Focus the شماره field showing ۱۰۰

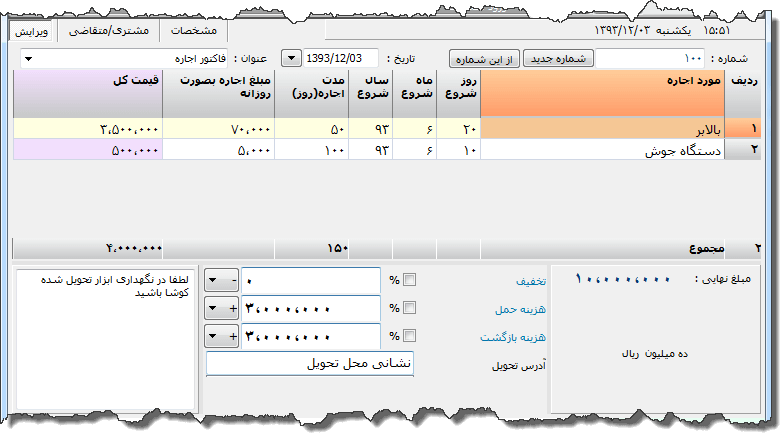[650, 59]
